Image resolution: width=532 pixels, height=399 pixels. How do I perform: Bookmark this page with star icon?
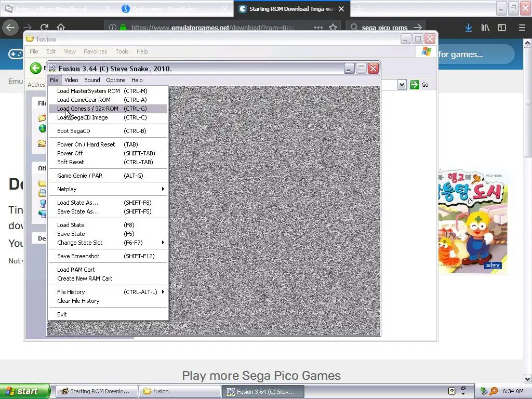tap(333, 28)
